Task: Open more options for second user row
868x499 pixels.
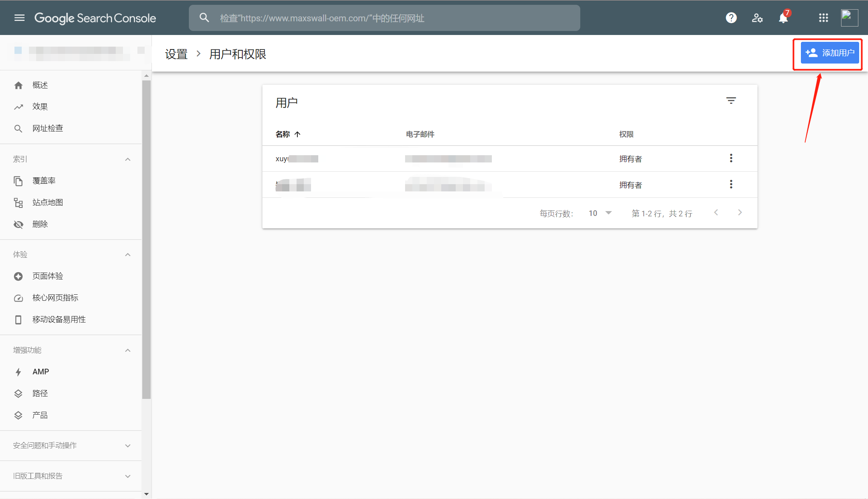Action: point(731,184)
